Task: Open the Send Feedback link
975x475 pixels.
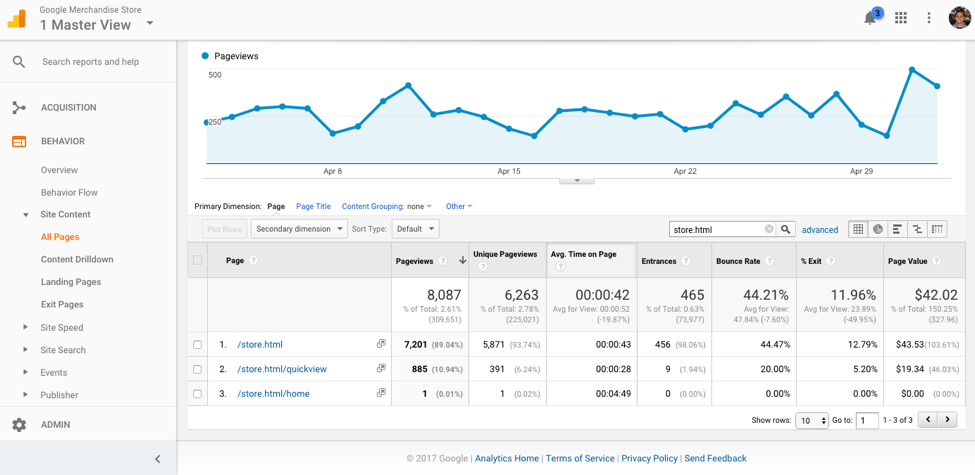Action: coord(715,458)
